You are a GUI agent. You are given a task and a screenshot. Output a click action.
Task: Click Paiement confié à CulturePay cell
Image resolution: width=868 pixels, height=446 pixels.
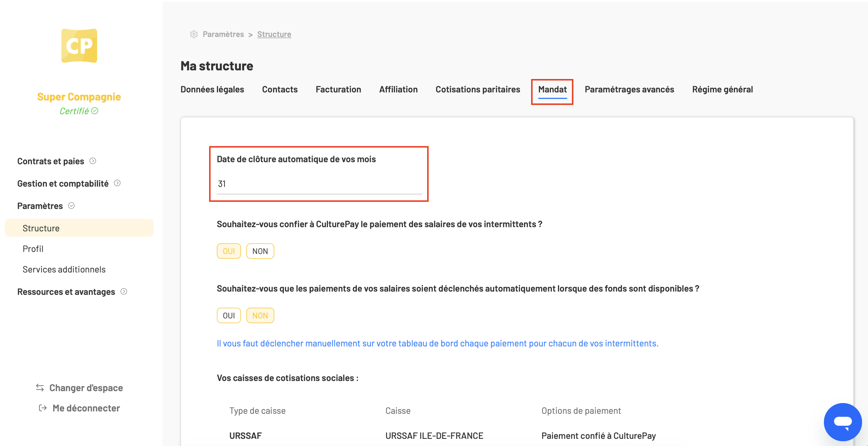pos(598,436)
